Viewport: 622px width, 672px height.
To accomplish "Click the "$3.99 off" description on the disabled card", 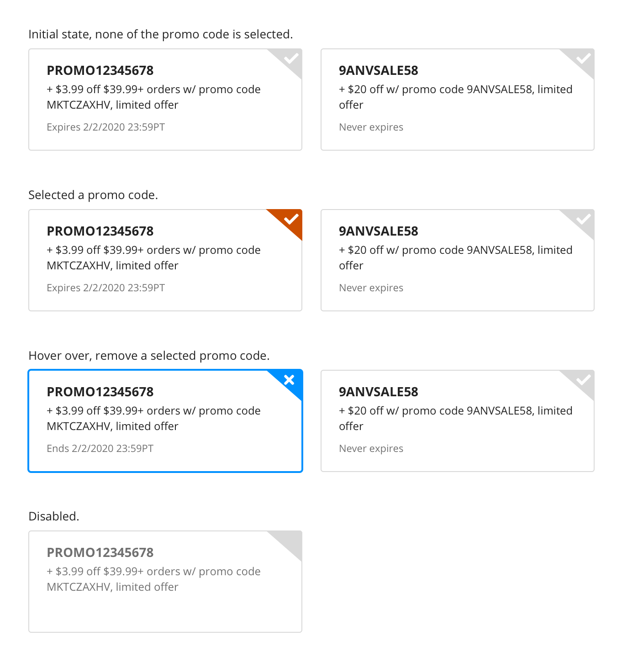I will tap(153, 579).
